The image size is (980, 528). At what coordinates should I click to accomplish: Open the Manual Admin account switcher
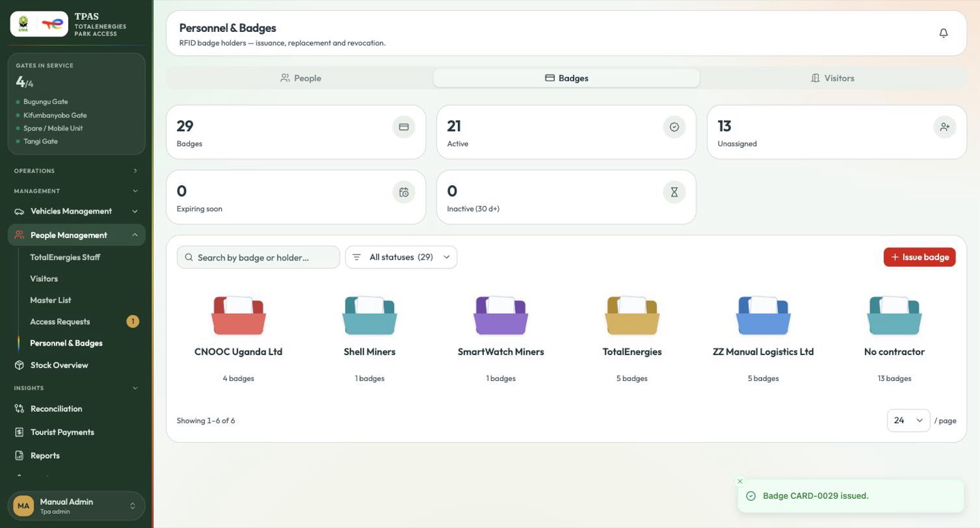click(76, 506)
